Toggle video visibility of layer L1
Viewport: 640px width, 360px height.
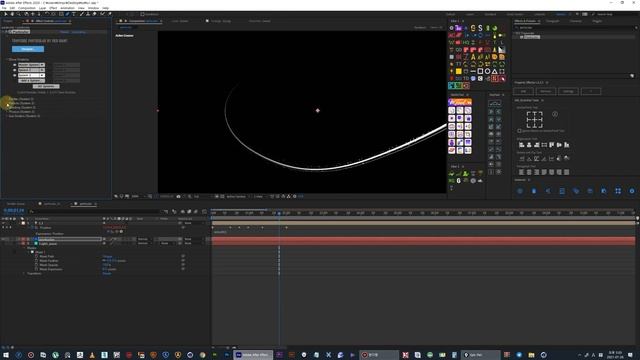click(4, 223)
